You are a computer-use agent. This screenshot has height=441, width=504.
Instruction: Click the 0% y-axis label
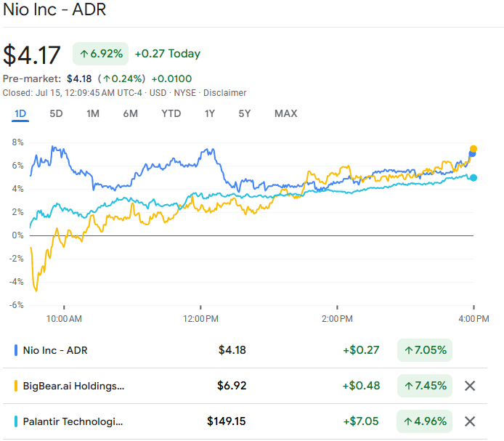coord(17,235)
